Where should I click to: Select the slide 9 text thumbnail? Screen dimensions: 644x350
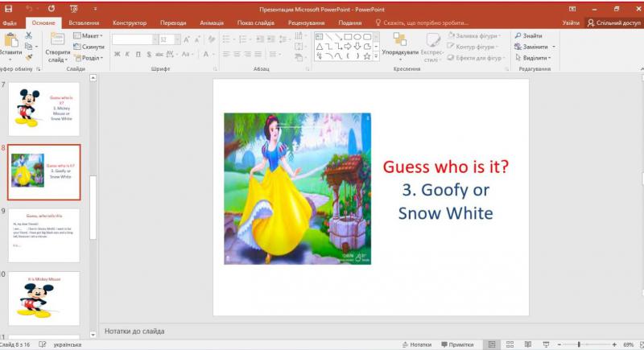coord(44,236)
